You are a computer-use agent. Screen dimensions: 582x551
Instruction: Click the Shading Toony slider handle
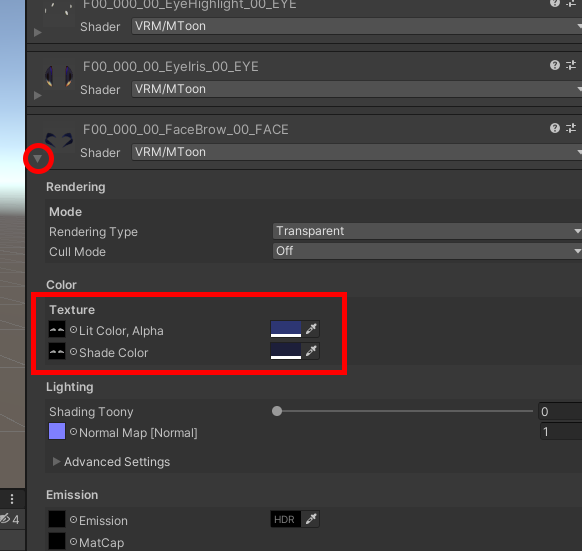(x=277, y=411)
